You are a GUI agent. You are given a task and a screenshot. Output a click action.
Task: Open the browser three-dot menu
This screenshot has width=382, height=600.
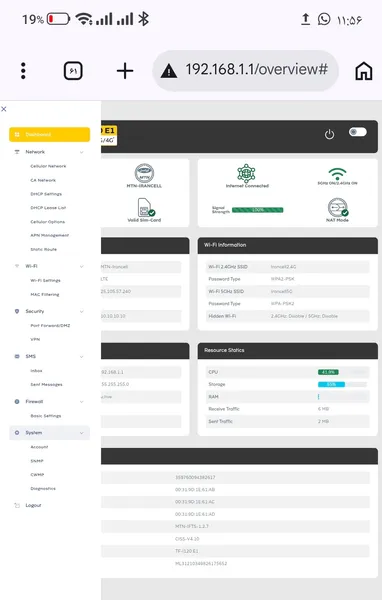click(x=23, y=71)
